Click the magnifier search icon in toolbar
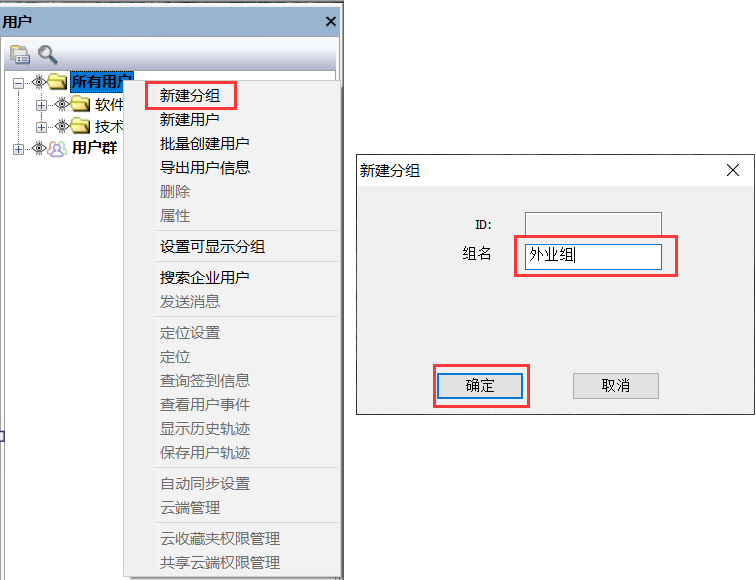 click(x=48, y=54)
